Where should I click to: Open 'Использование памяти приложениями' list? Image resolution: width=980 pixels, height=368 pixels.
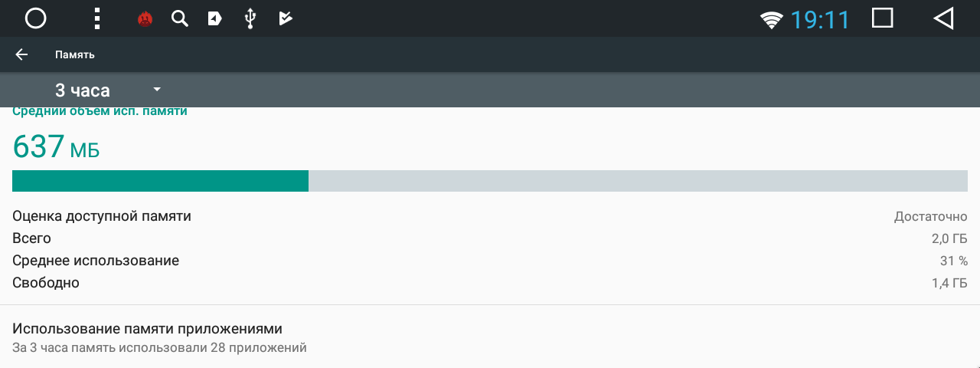click(490, 337)
